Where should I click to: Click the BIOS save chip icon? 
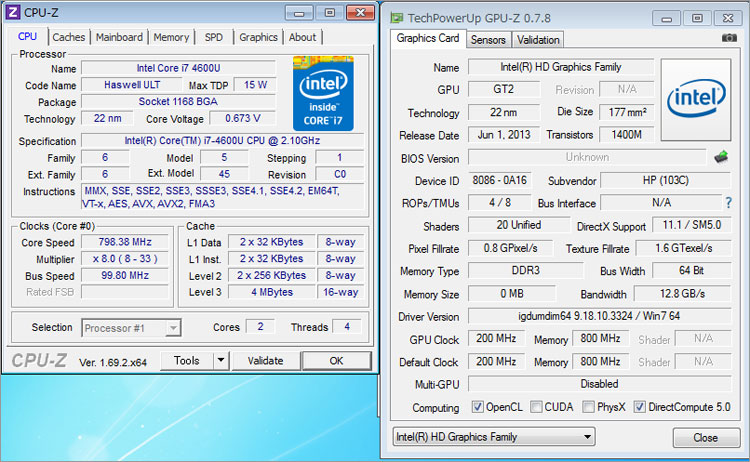pos(721,156)
